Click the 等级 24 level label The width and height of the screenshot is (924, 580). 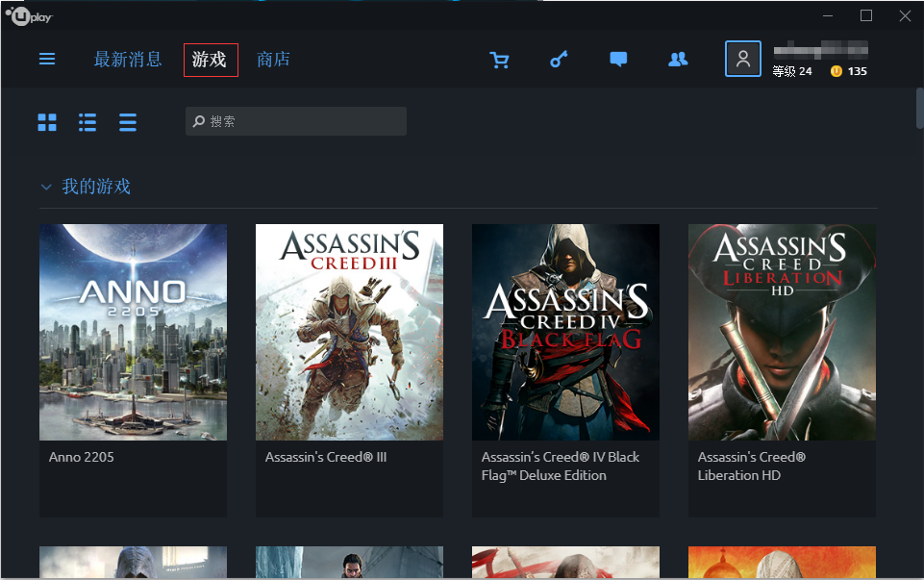[x=791, y=70]
